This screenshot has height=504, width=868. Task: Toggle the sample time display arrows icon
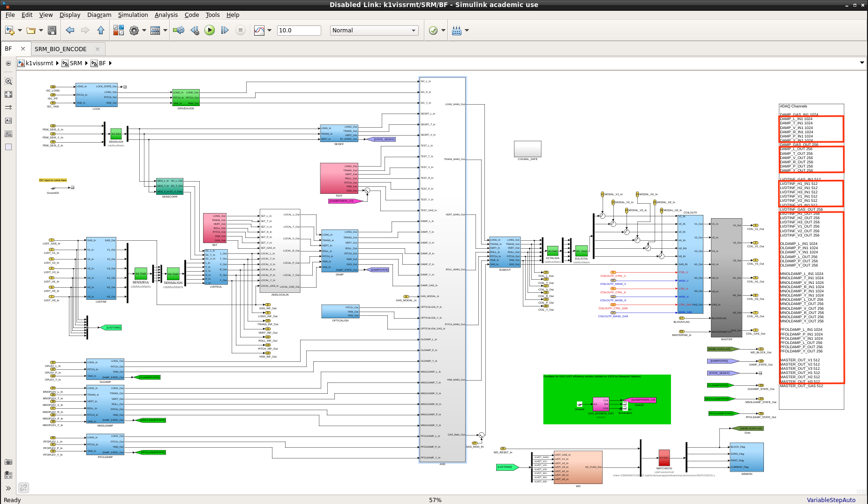tap(8, 107)
